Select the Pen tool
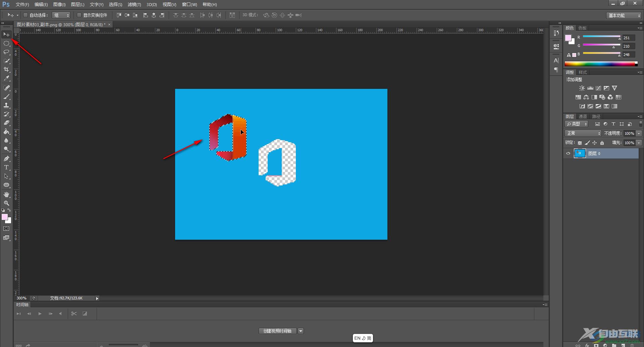Screen dimensions: 644x347 [x=6, y=159]
